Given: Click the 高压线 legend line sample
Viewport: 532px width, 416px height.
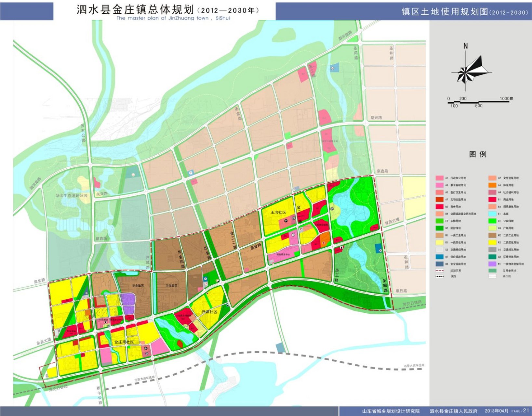Looking at the screenshot, I should coord(492,276).
